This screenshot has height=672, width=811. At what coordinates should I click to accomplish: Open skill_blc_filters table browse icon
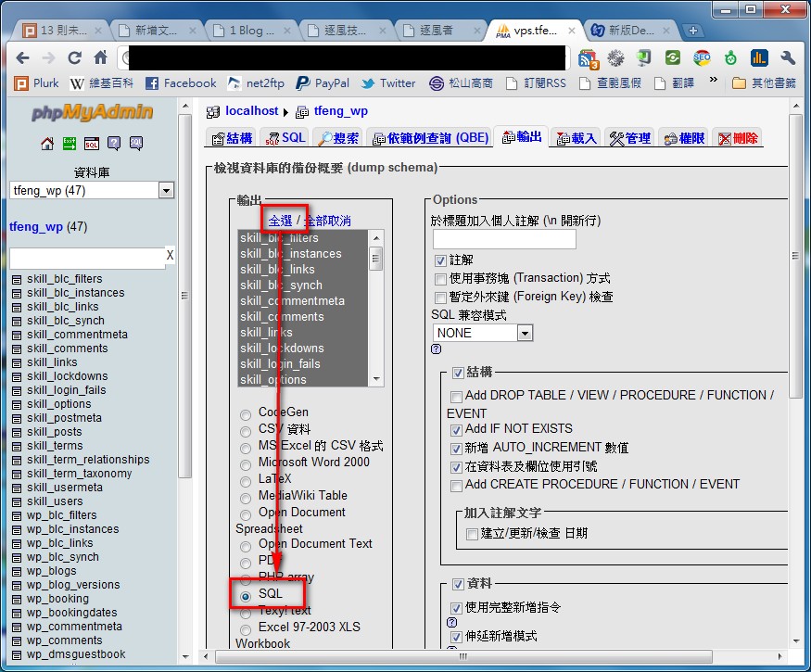(x=17, y=280)
